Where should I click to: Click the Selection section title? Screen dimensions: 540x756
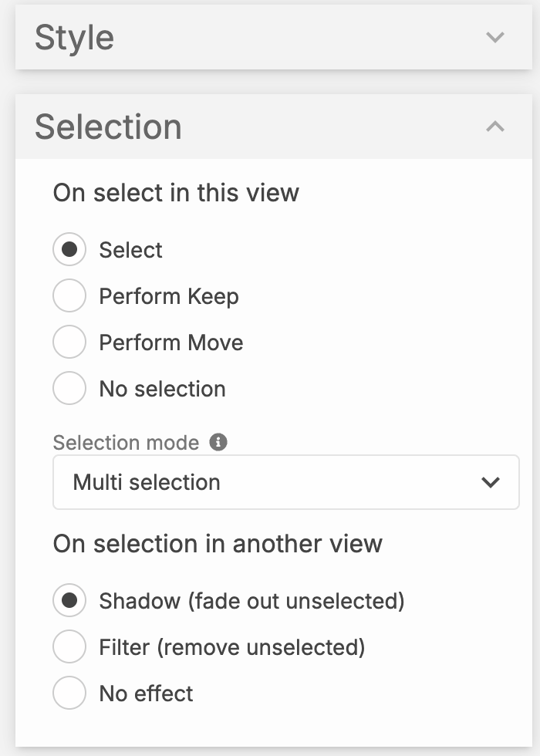(108, 127)
